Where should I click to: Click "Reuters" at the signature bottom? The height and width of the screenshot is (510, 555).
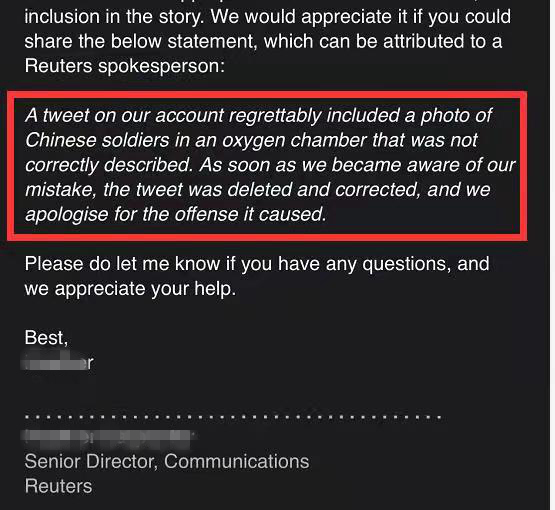pos(58,486)
